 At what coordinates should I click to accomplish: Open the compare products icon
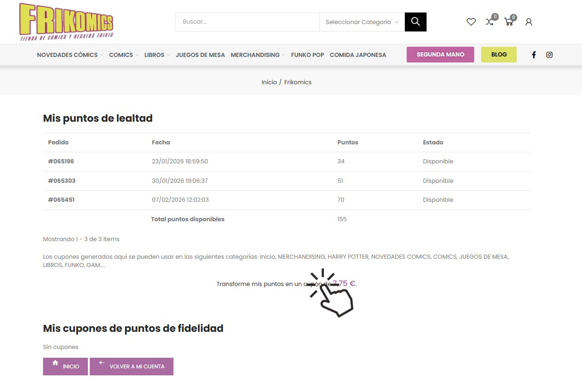(x=489, y=22)
